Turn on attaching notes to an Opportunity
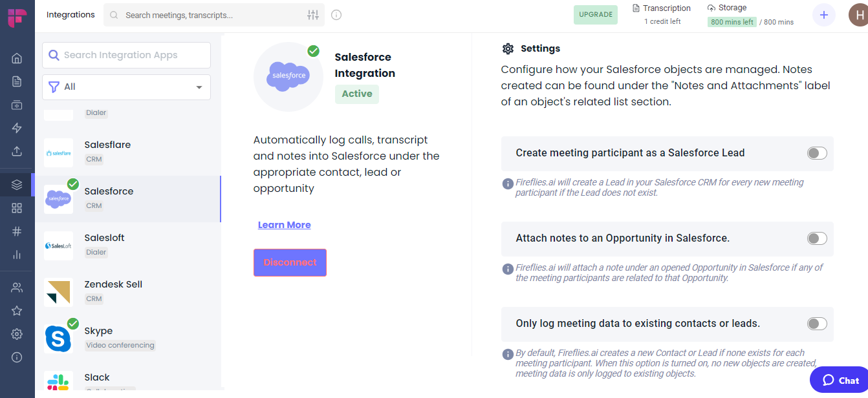This screenshot has width=868, height=398. tap(817, 238)
